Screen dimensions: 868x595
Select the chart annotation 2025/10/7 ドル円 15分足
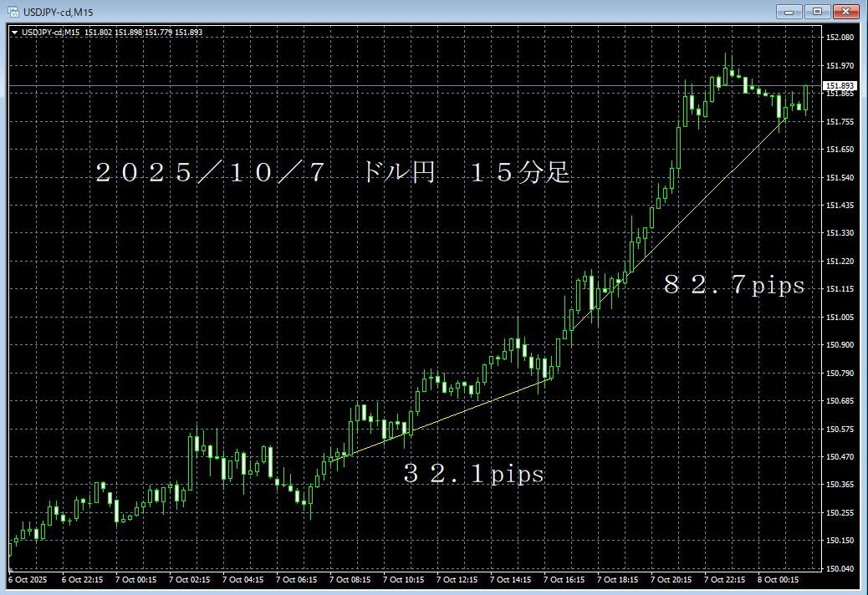click(334, 173)
